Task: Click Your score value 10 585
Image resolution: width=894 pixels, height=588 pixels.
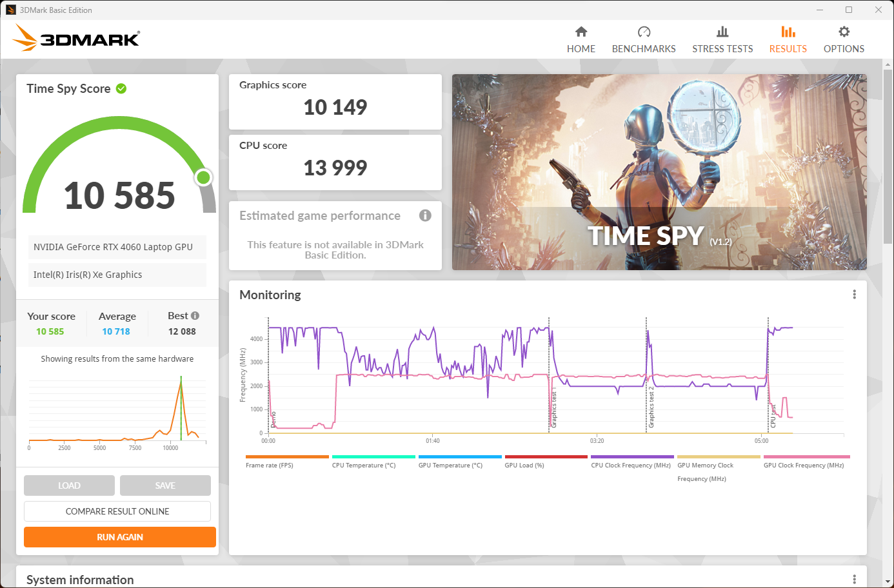Action: (50, 331)
